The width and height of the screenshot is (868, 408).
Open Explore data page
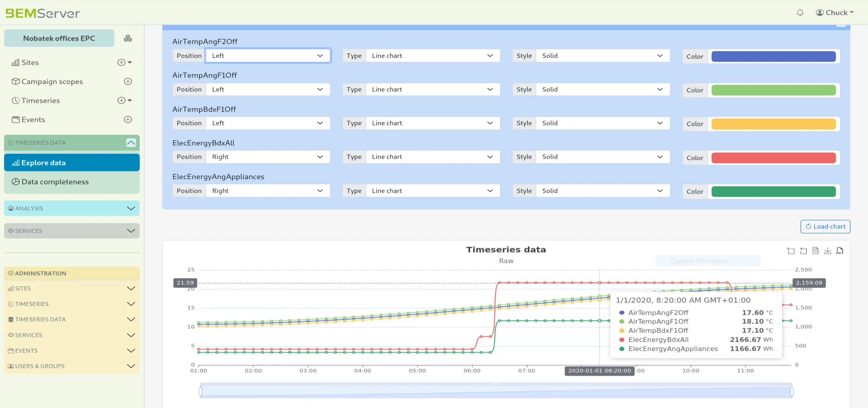(72, 163)
